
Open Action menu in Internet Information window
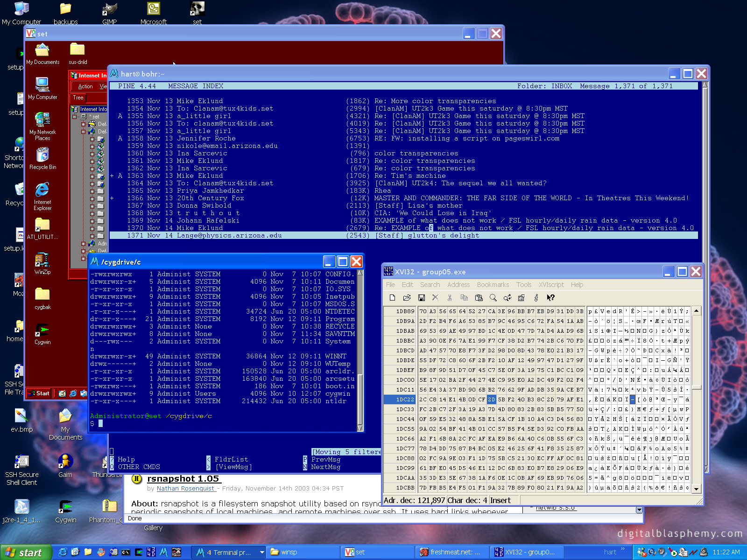[x=85, y=86]
